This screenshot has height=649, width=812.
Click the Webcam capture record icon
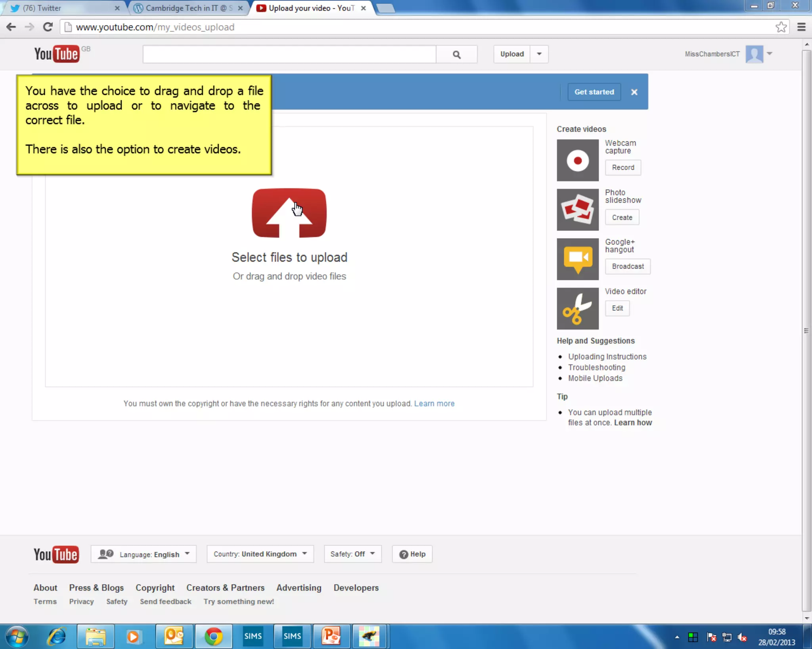tap(578, 160)
